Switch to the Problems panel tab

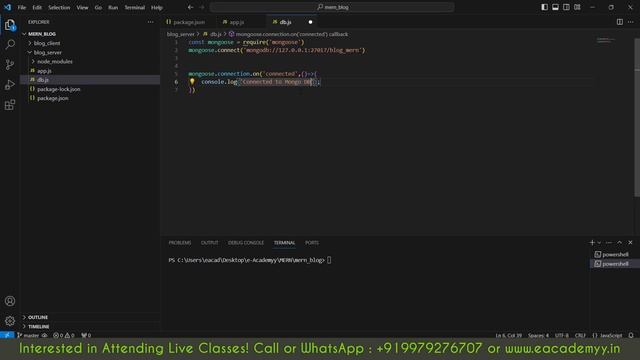180,243
